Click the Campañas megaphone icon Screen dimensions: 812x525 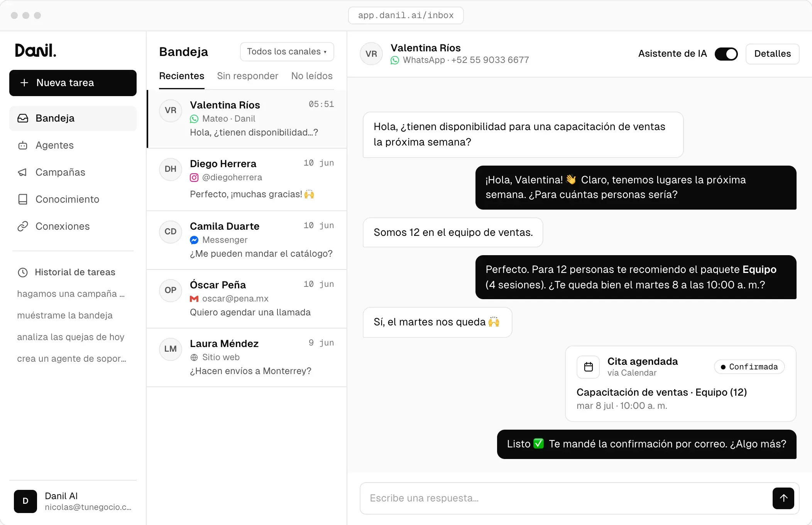[x=23, y=172]
